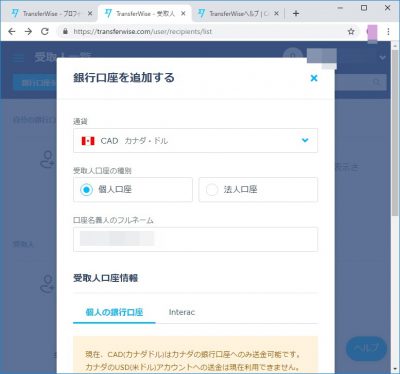Close the first TransferWise browser tab
Viewport: 400px width, 374px height.
90,14
